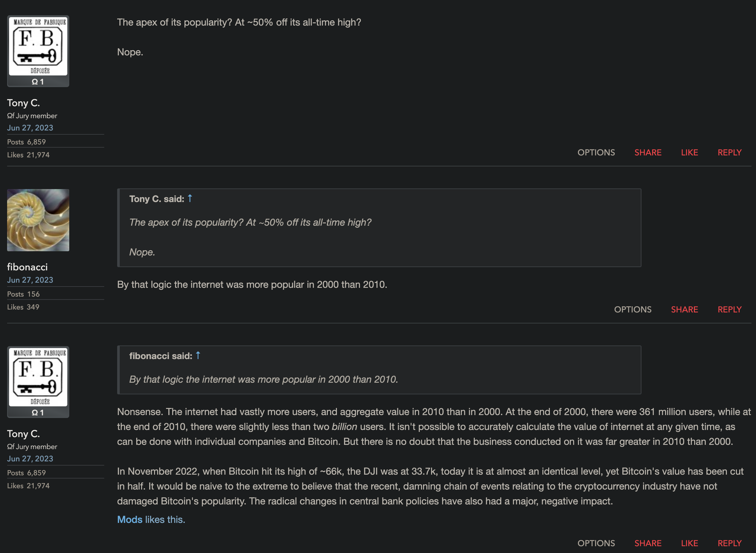Like Tony C.'s first post
The image size is (756, 553).
(x=689, y=152)
